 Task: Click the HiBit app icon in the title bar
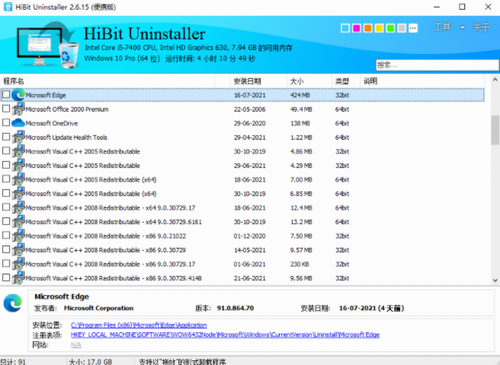tap(7, 7)
